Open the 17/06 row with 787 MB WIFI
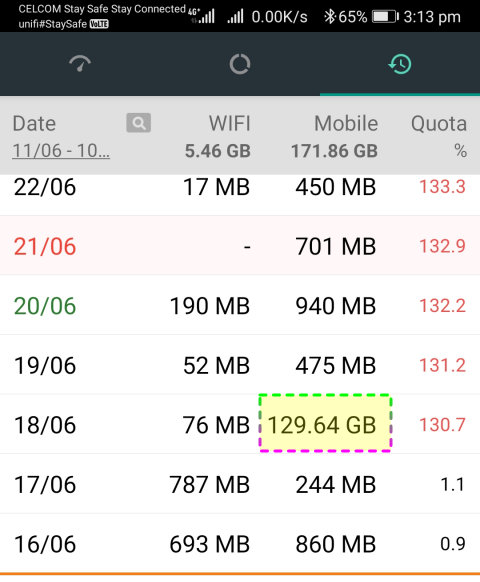The width and height of the screenshot is (480, 582). pyautogui.click(x=240, y=484)
